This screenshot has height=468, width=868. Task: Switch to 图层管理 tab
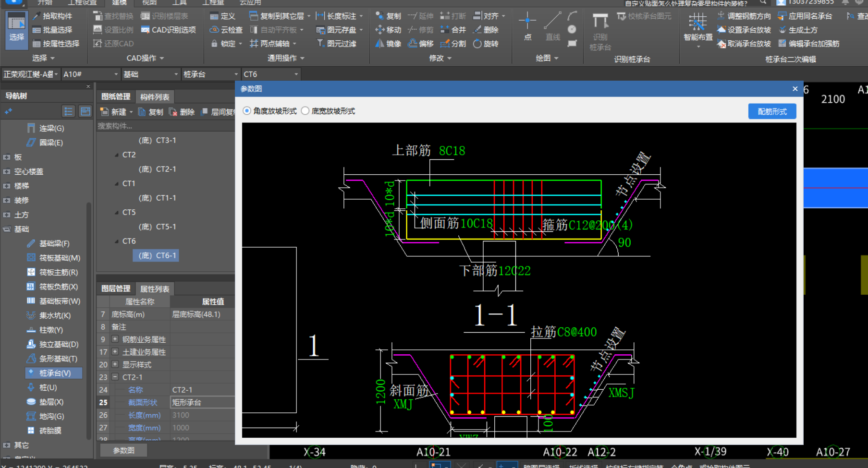[x=116, y=288]
